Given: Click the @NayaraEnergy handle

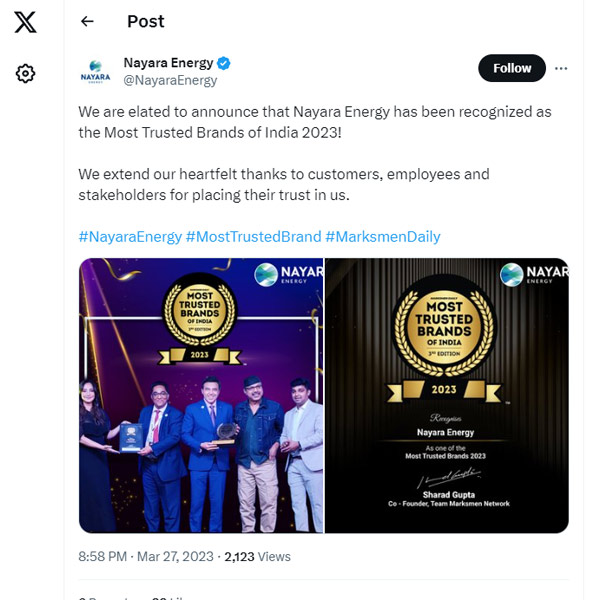Looking at the screenshot, I should [x=170, y=80].
